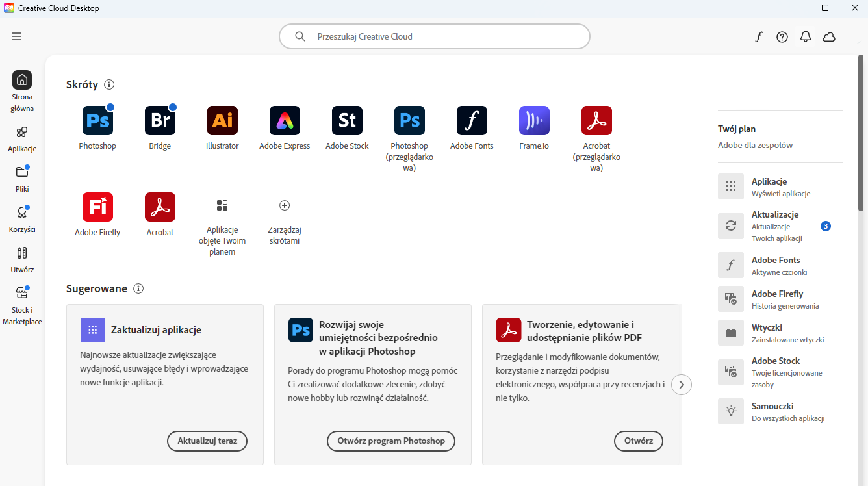Open Korzyści in the left sidebar
Image resolution: width=868 pixels, height=486 pixels.
point(22,219)
